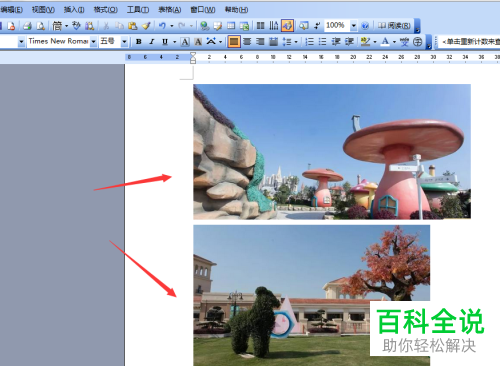Toggle Underline formatting
Image resolution: width=500 pixels, height=366 pixels.
point(165,42)
